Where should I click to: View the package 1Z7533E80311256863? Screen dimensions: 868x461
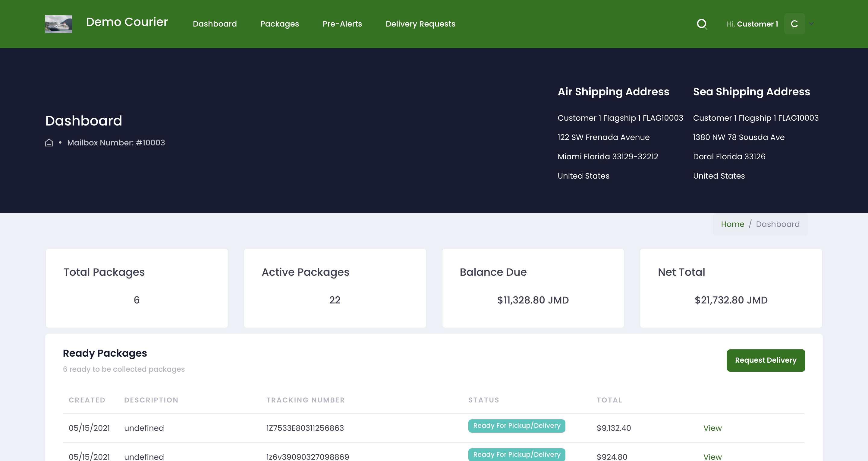[x=712, y=428]
